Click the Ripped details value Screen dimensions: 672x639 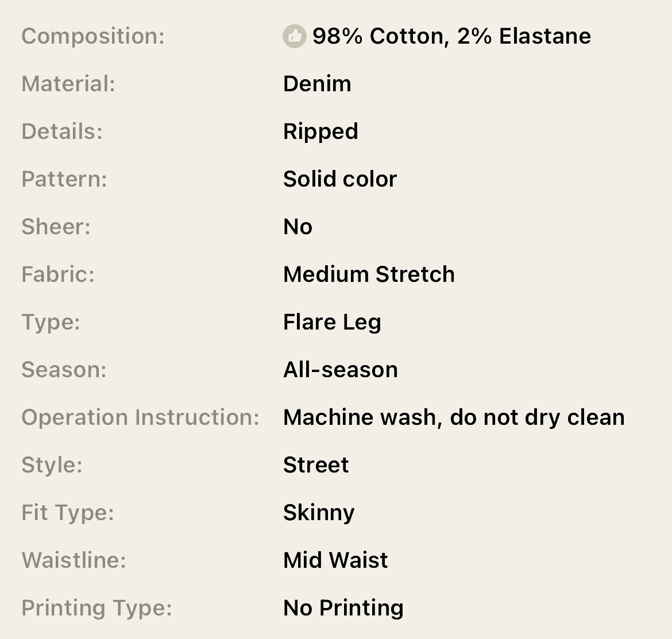[x=320, y=131]
